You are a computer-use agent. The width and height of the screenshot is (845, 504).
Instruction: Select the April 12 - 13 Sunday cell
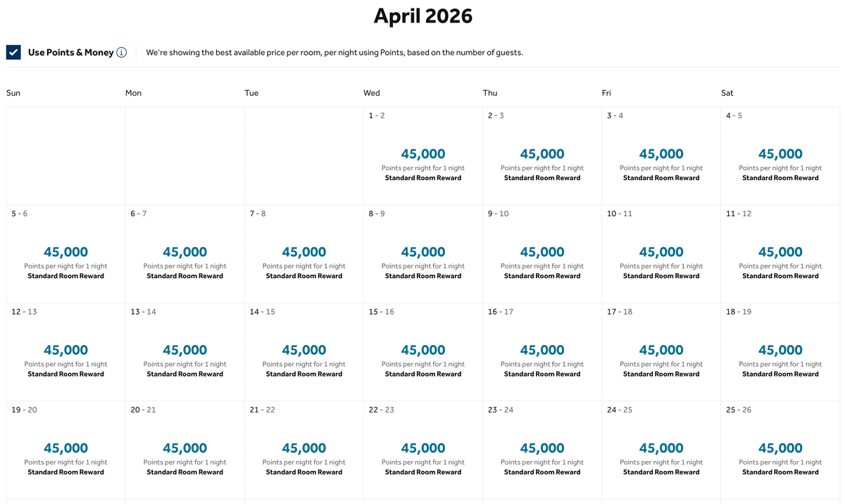(65, 352)
